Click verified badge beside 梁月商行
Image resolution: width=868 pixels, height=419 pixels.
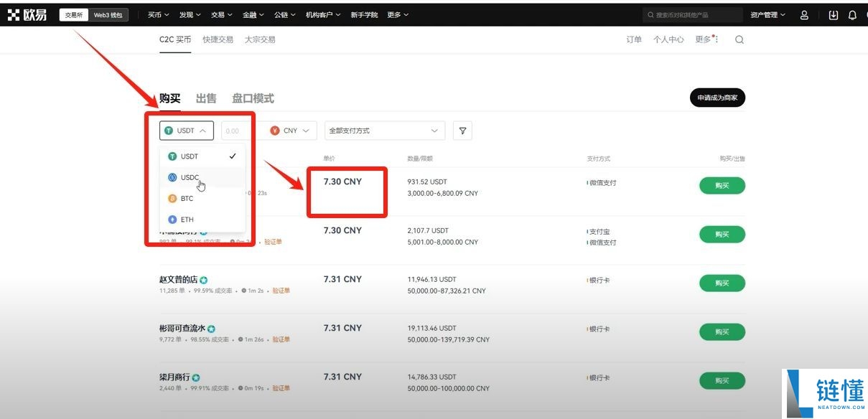pyautogui.click(x=196, y=377)
